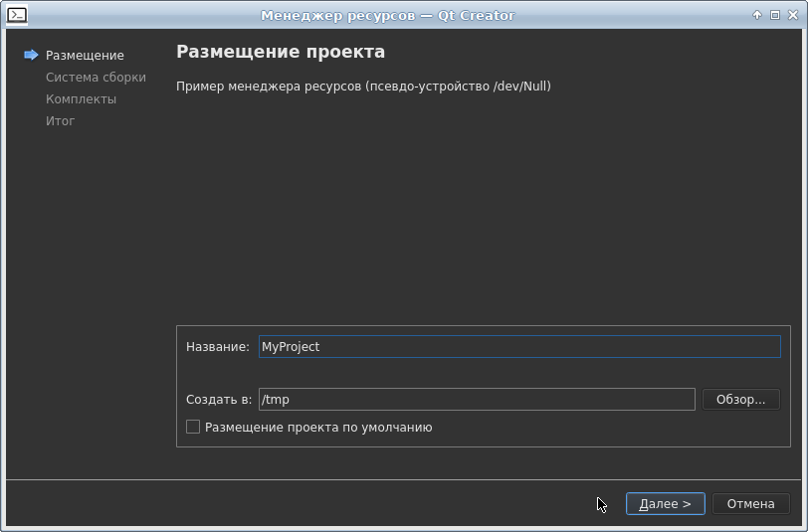This screenshot has width=808, height=532.
Task: Click the blue arrow beside Размещение step
Action: point(31,56)
